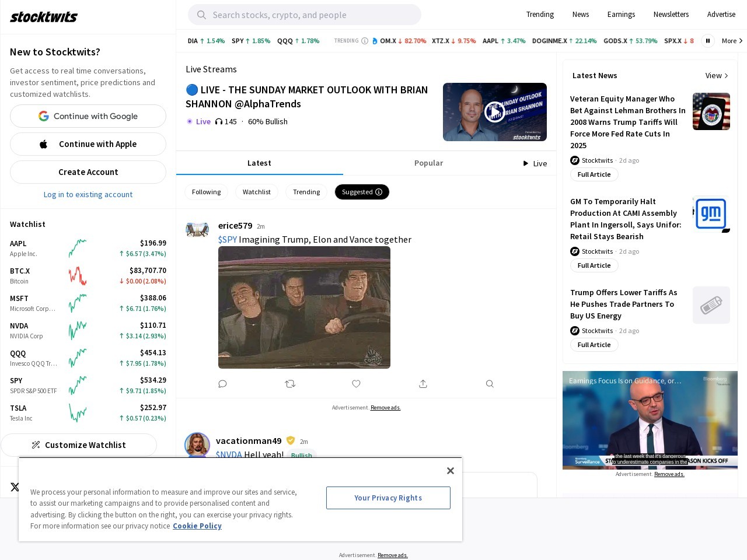The width and height of the screenshot is (747, 560).
Task: Click the TSLA sparkline chart in watchlist
Action: (x=77, y=412)
